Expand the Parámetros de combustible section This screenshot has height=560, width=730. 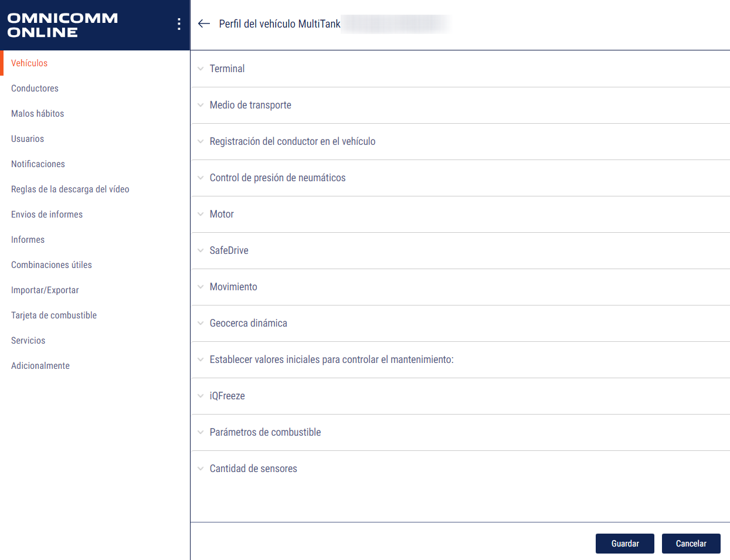click(x=201, y=432)
